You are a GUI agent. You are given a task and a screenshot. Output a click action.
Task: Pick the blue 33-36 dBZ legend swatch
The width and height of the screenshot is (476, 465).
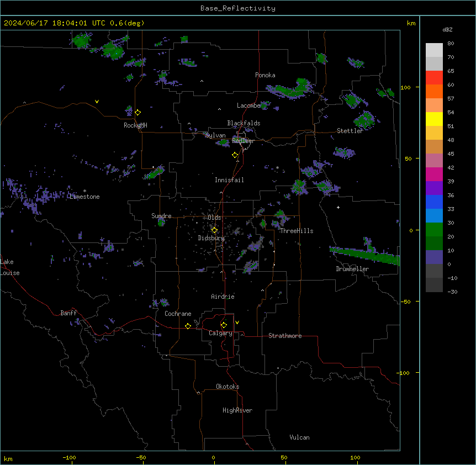click(434, 202)
